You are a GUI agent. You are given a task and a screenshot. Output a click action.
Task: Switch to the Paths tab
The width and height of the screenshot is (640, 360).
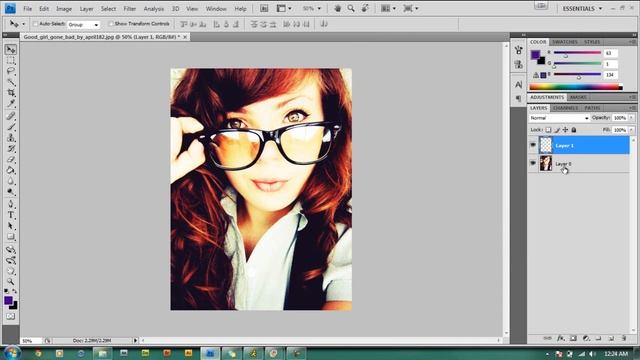point(592,108)
